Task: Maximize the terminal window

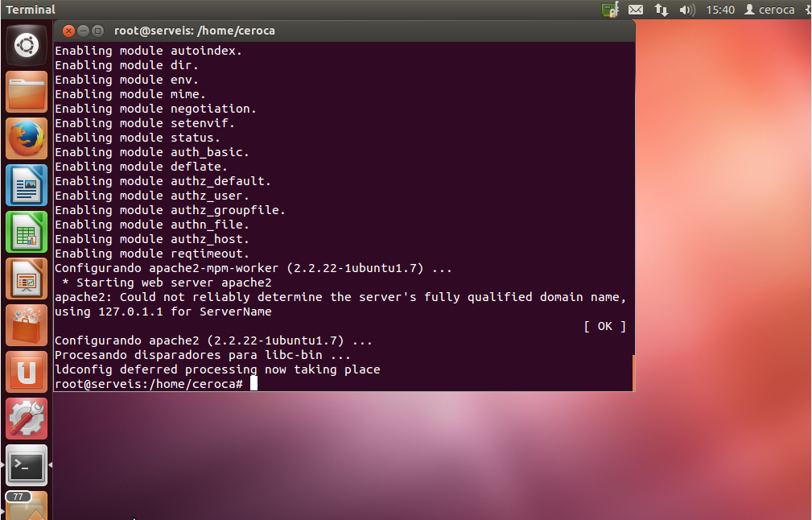Action: tap(97, 31)
